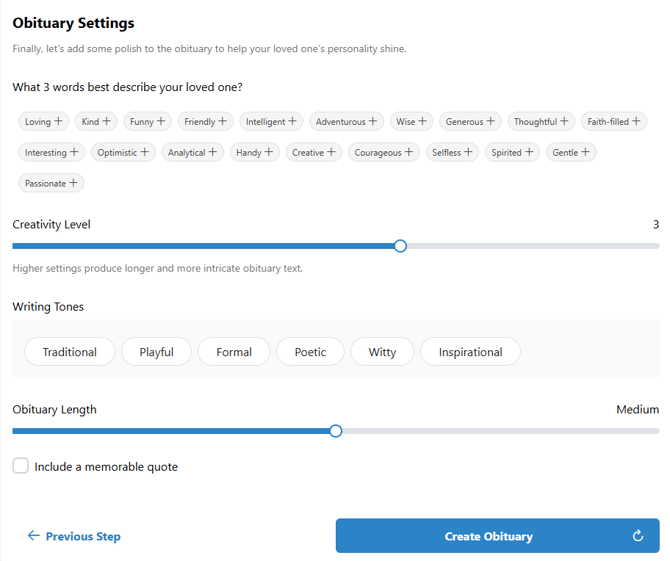Screen dimensions: 670x561
Task: Go back via the Previous Step link
Action: pyautogui.click(x=83, y=536)
